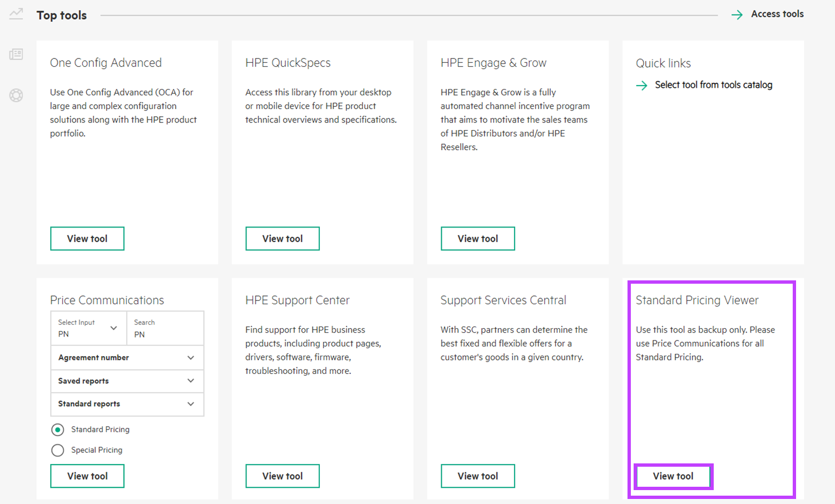
Task: Select the Standard Pricing radio button
Action: [57, 430]
